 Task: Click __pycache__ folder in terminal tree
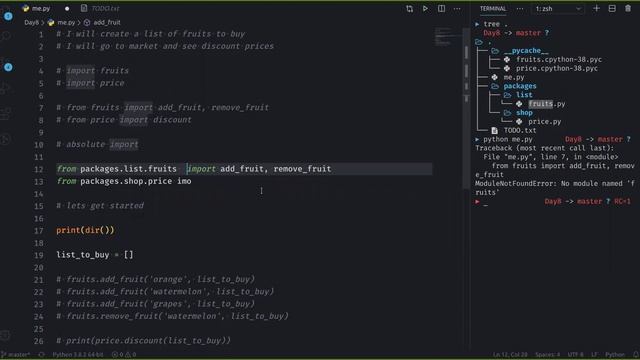tap(526, 51)
